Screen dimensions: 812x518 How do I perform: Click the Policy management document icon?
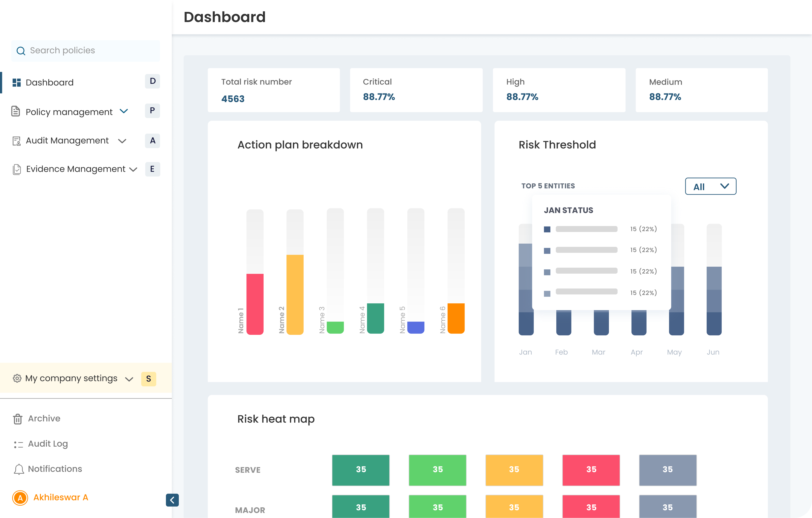16,111
